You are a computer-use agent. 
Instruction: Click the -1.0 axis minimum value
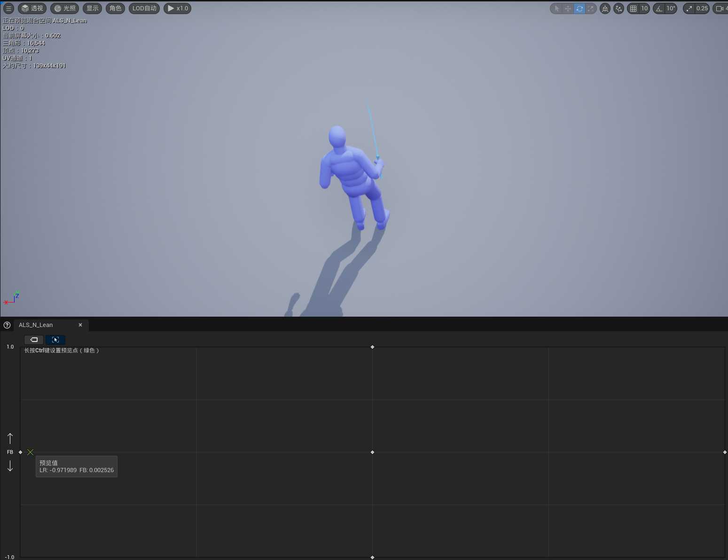[9, 557]
